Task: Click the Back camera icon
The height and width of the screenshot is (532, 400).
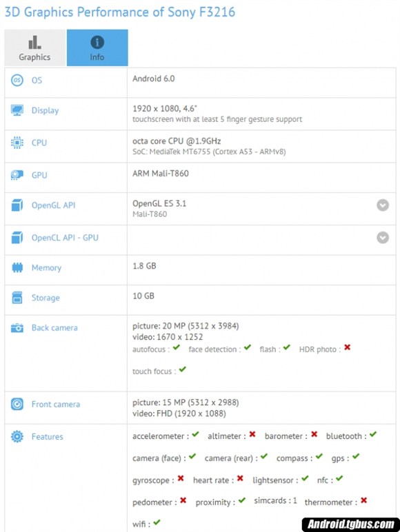Action: point(17,328)
